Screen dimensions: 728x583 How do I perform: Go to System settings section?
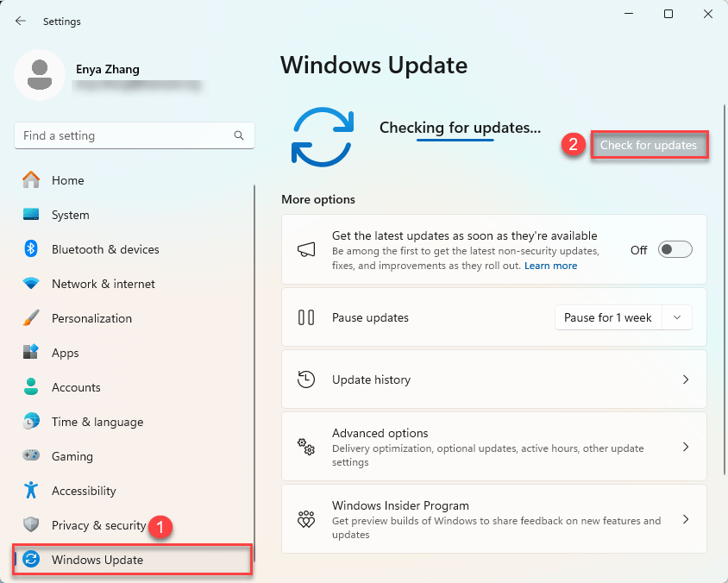click(x=70, y=215)
